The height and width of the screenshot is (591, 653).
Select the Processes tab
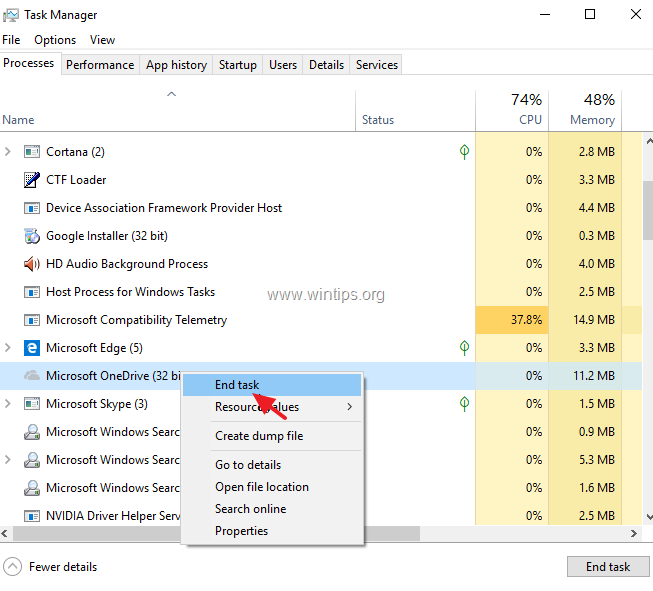(29, 63)
